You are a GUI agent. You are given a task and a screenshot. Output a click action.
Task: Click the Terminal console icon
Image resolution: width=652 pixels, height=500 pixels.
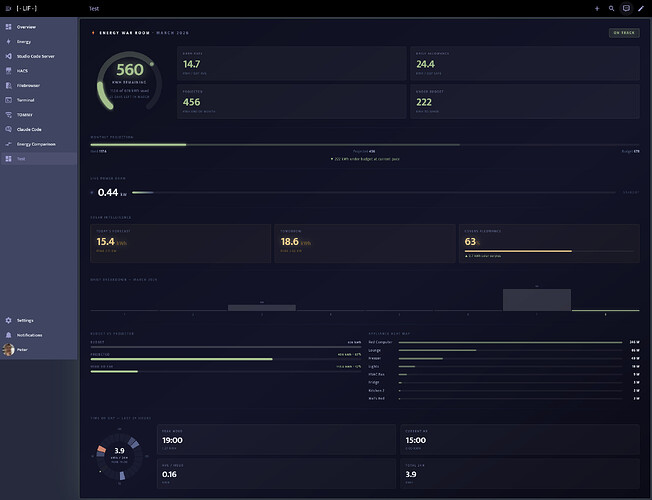pos(8,100)
